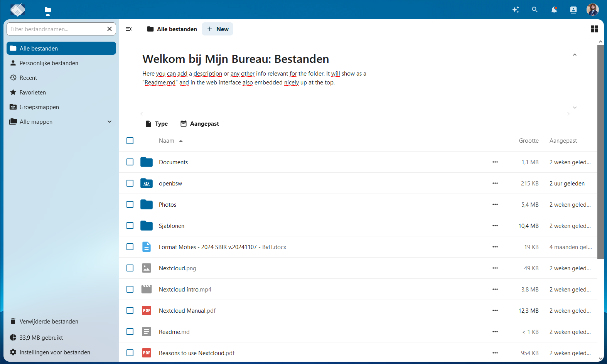Open the notifications bell
This screenshot has height=364, width=607.
tap(554, 10)
